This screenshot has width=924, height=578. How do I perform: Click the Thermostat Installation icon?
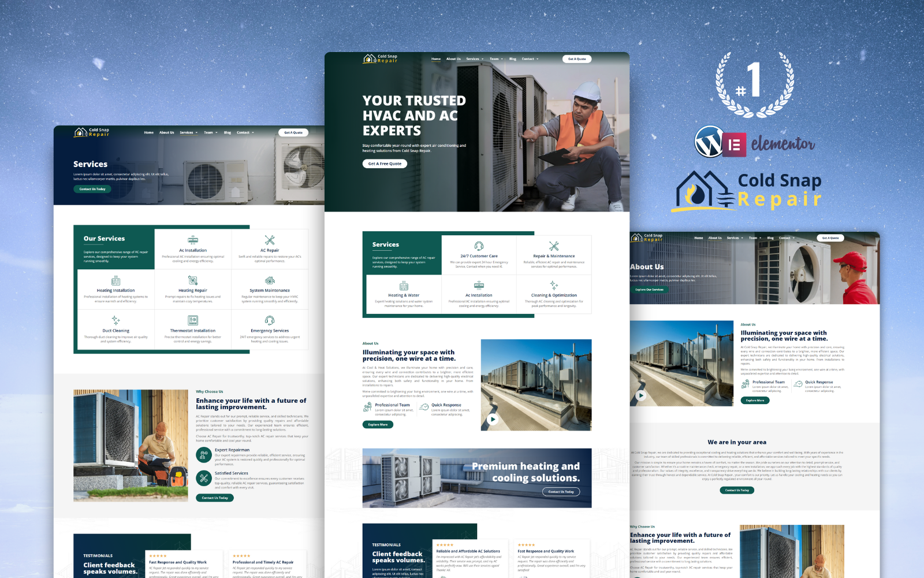[193, 320]
